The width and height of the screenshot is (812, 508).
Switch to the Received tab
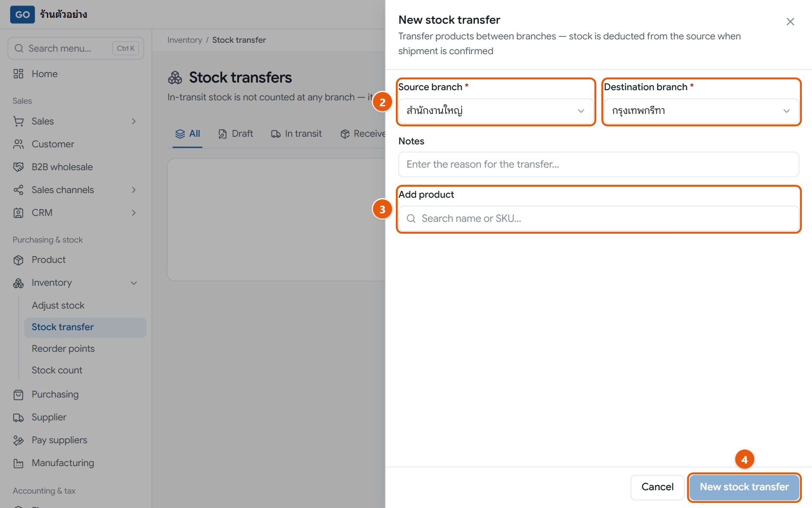[363, 134]
